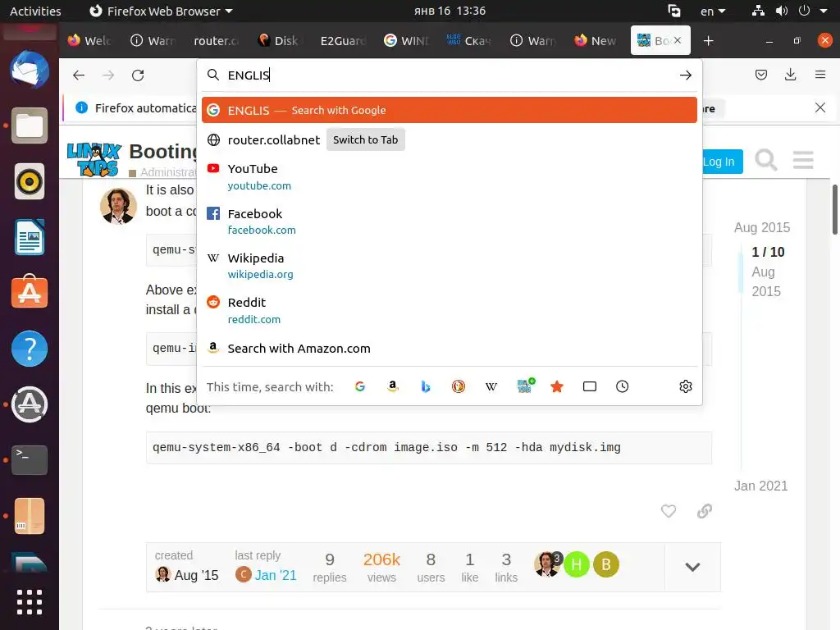
Task: Open LibreOffice Writer from the dock
Action: (30, 237)
